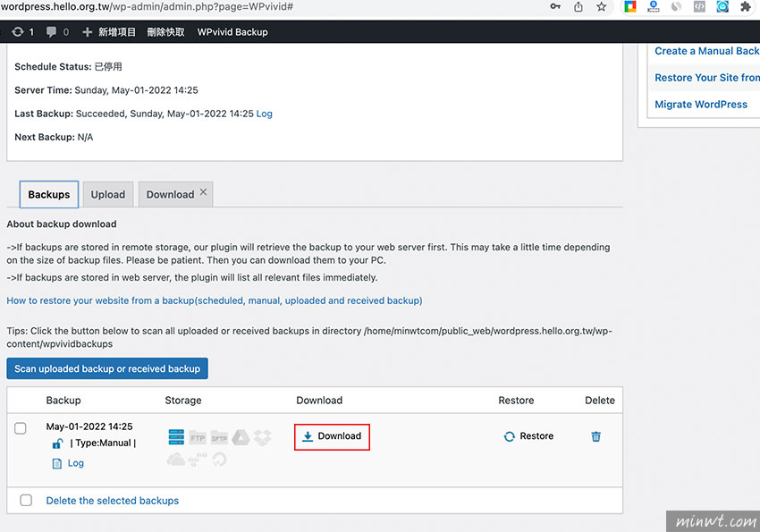Viewport: 760px width, 532px height.
Task: Open the Last Backup Log link
Action: tap(264, 114)
